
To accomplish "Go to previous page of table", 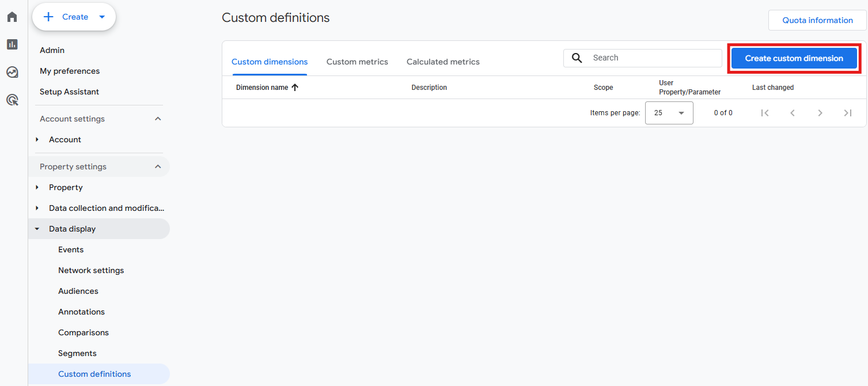I will [793, 113].
